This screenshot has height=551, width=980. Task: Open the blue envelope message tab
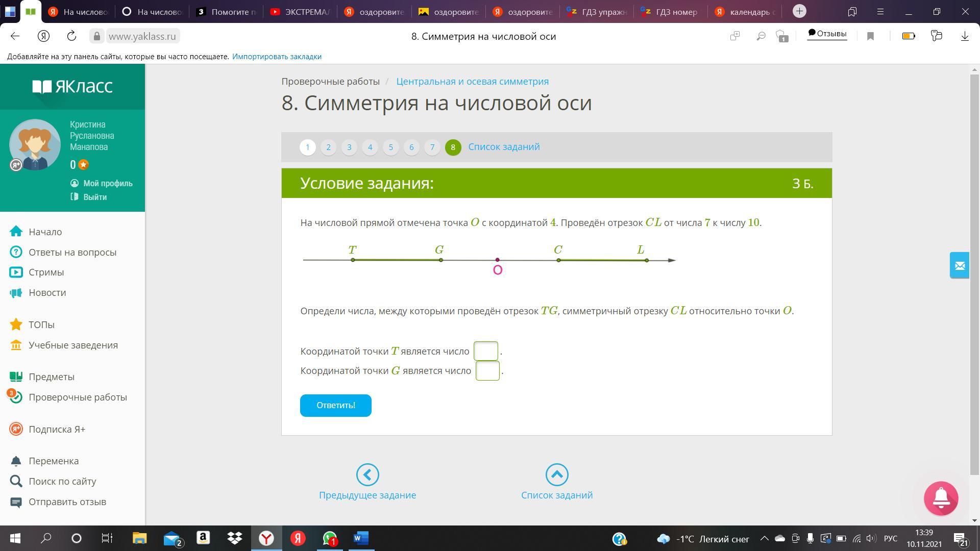[x=959, y=265]
